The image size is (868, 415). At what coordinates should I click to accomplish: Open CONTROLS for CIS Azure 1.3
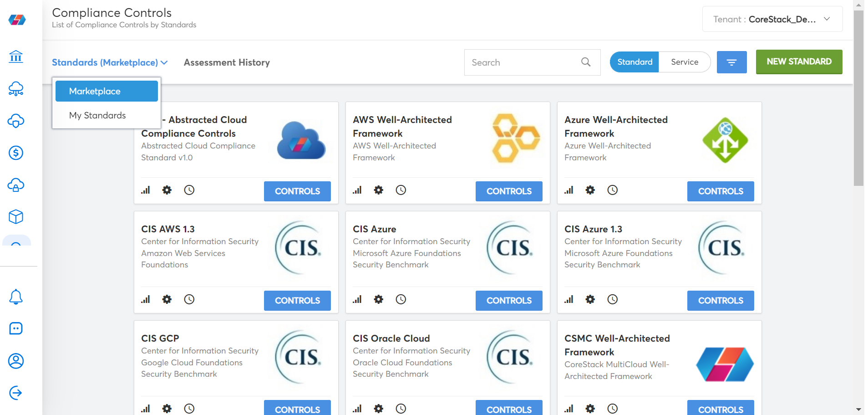(721, 301)
